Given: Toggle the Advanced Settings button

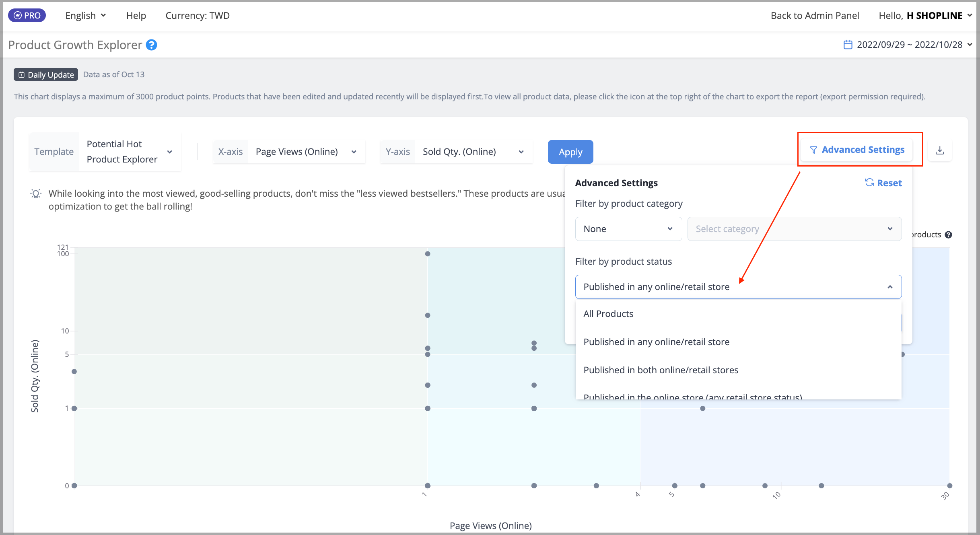Looking at the screenshot, I should (857, 150).
